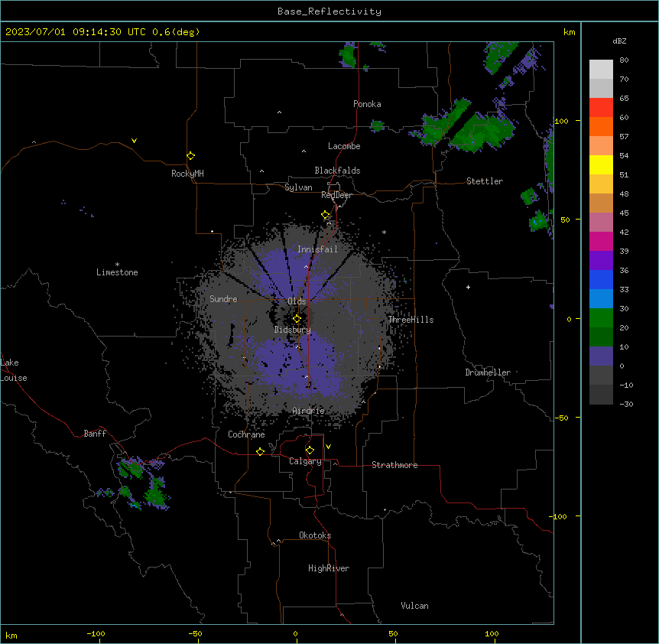Pick the light gray 80-70 dBZ legend swatch
The image size is (659, 644).
(x=601, y=69)
